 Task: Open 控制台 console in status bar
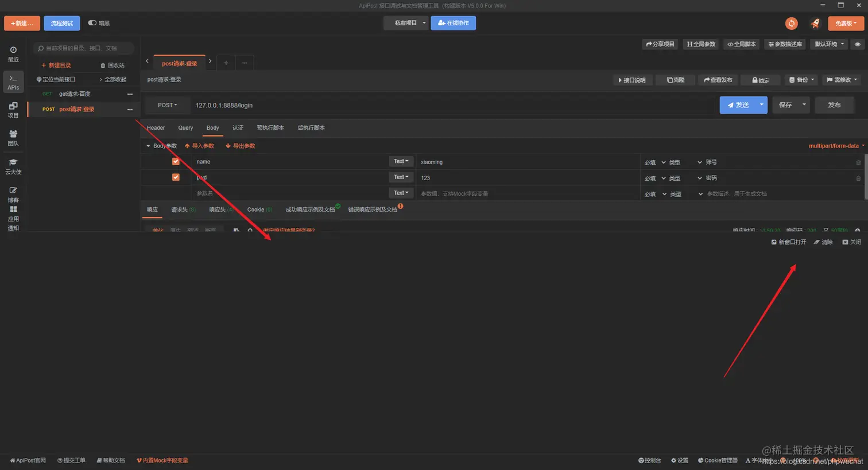click(650, 460)
